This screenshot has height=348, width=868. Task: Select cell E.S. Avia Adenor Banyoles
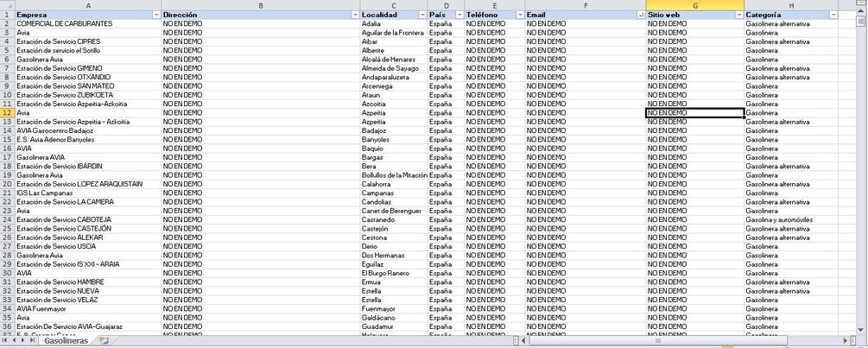[x=88, y=139]
